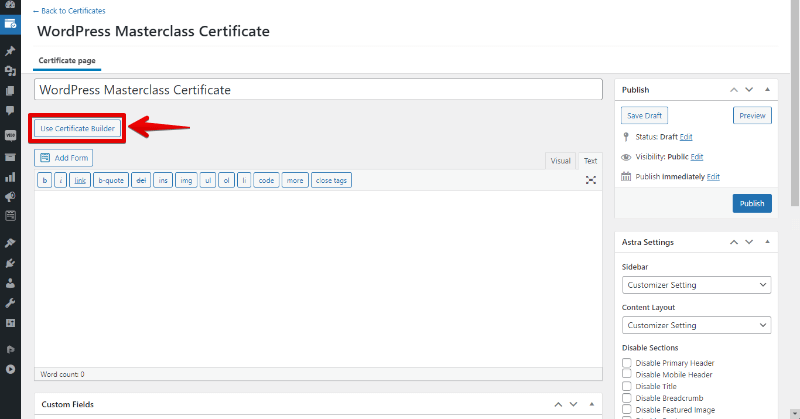Screen dimensions: 800x419
Task: Click the certificate title input field
Action: click(x=318, y=89)
